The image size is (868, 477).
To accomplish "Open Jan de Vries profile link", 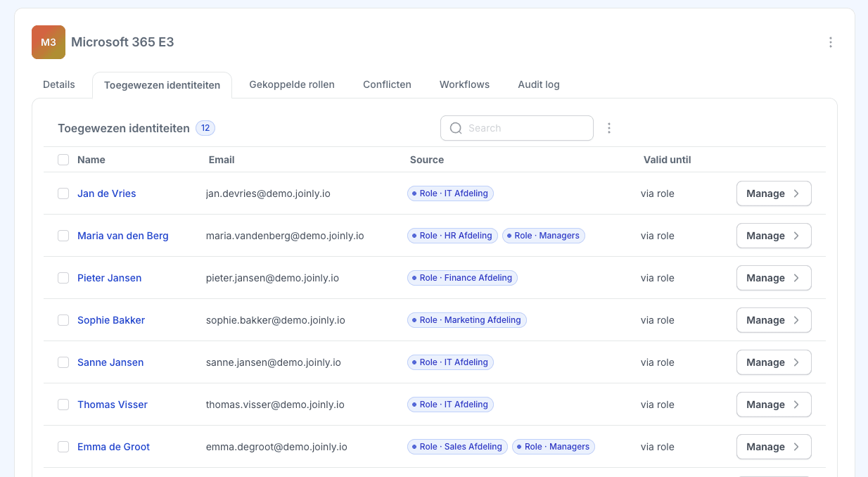I will 107,193.
